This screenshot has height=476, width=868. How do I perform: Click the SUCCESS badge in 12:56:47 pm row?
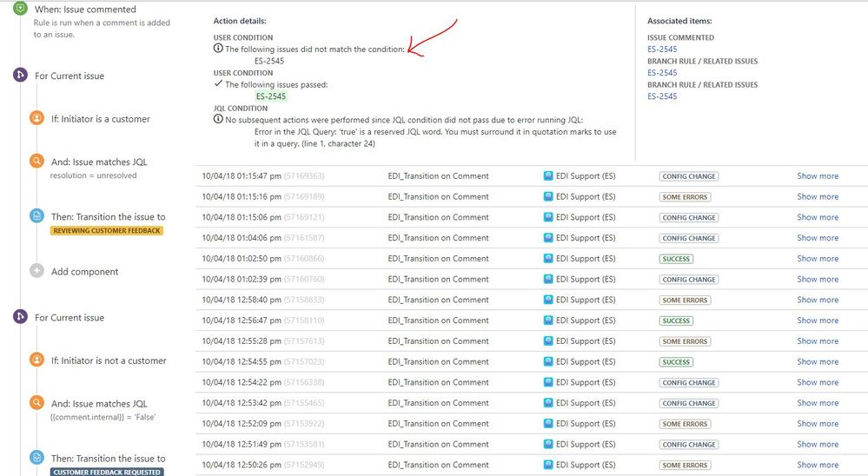coord(676,321)
